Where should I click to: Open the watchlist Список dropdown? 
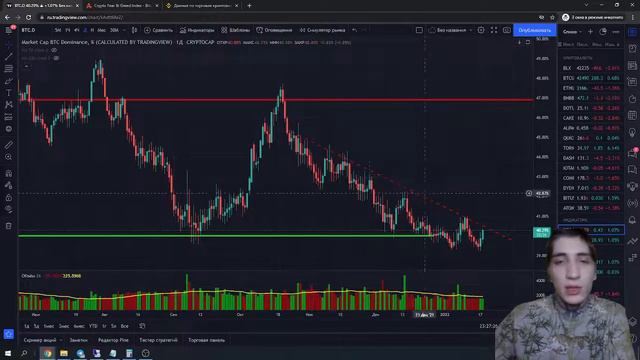(572, 32)
